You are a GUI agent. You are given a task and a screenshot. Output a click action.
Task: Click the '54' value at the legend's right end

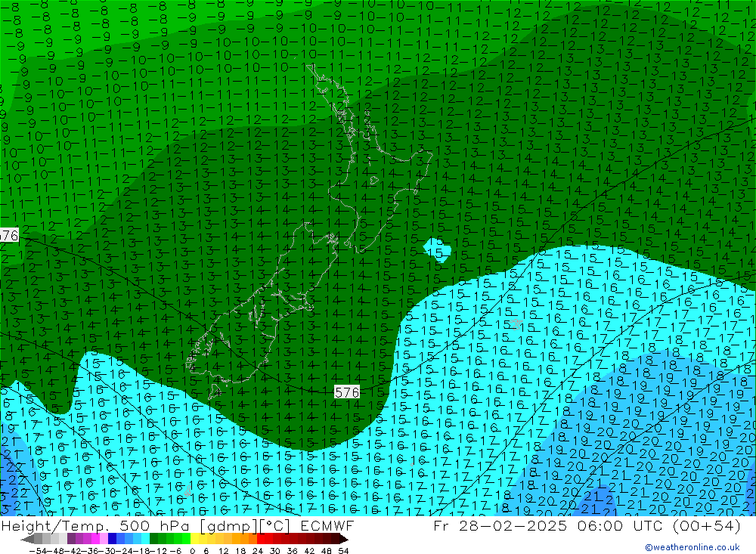(x=343, y=551)
